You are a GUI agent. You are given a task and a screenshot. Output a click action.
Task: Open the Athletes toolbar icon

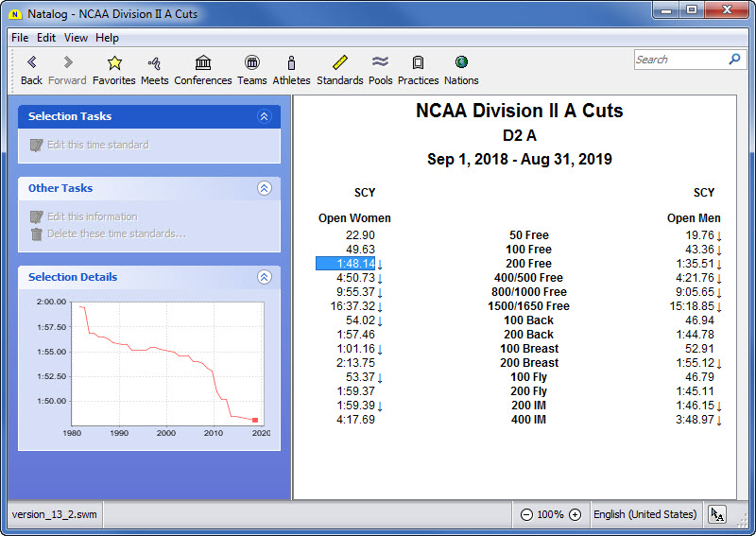click(x=291, y=63)
